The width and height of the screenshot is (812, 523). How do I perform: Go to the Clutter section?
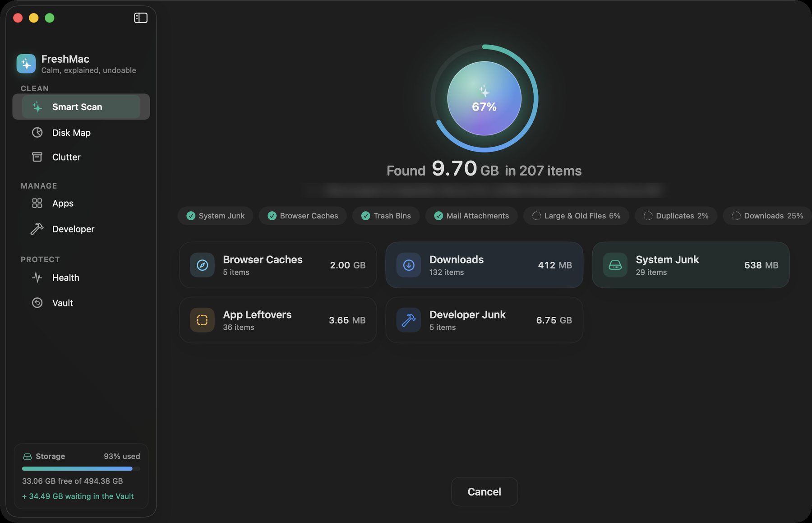81,157
